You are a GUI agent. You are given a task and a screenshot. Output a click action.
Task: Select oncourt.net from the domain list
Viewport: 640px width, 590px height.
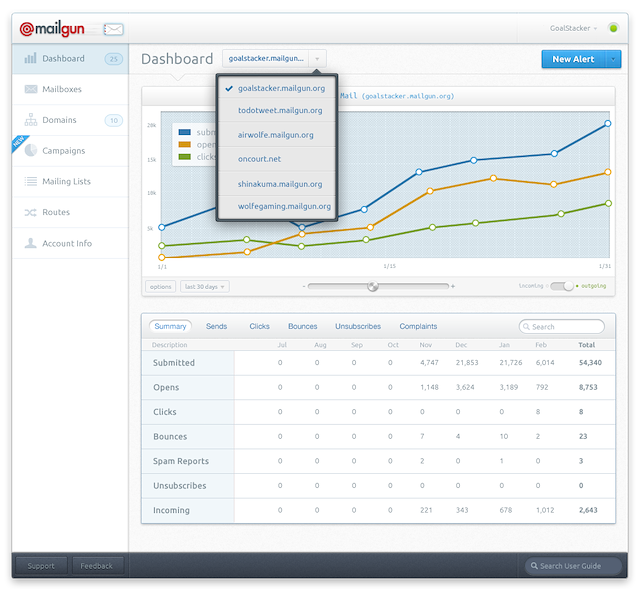pyautogui.click(x=259, y=158)
